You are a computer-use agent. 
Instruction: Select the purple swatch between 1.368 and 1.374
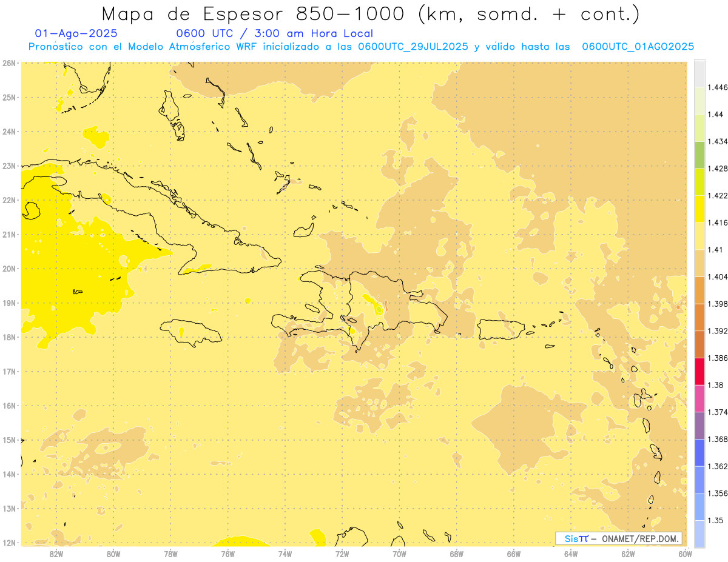[x=699, y=426]
